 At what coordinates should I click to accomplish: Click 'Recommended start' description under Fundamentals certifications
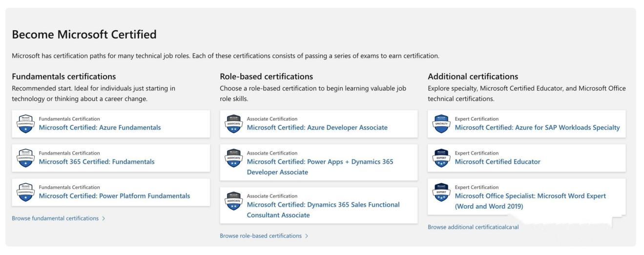(x=93, y=93)
